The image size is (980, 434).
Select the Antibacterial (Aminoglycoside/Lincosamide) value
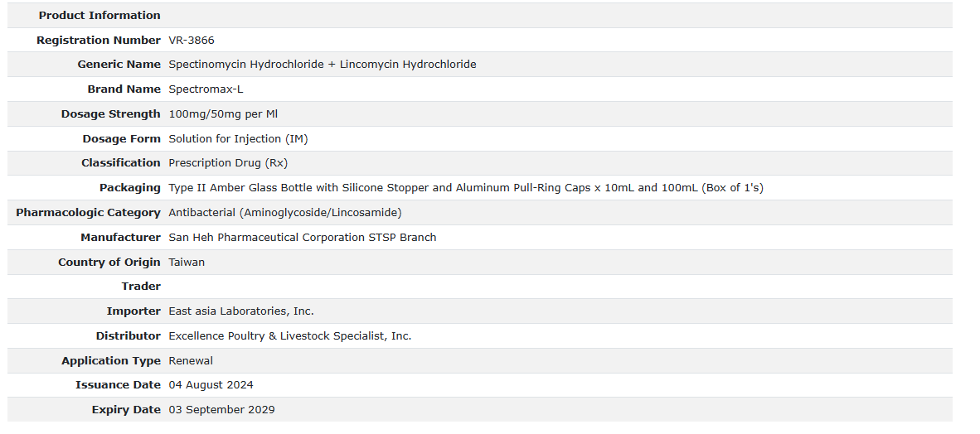point(284,213)
